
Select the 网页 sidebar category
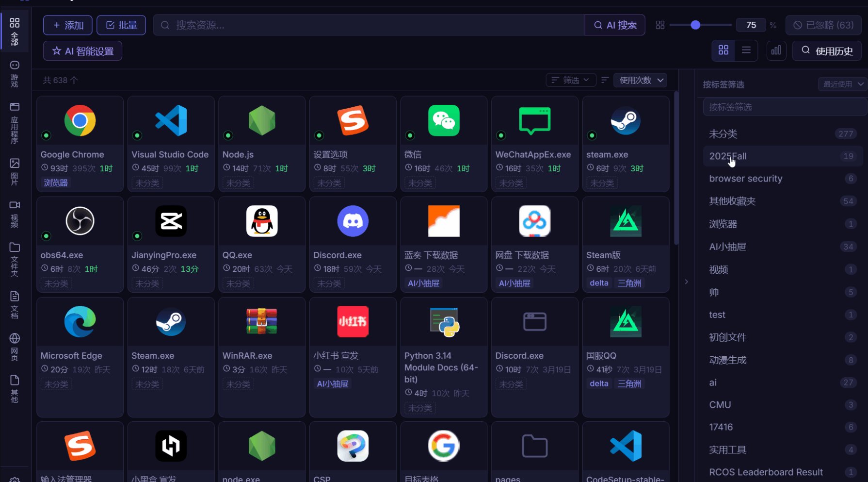pyautogui.click(x=15, y=347)
